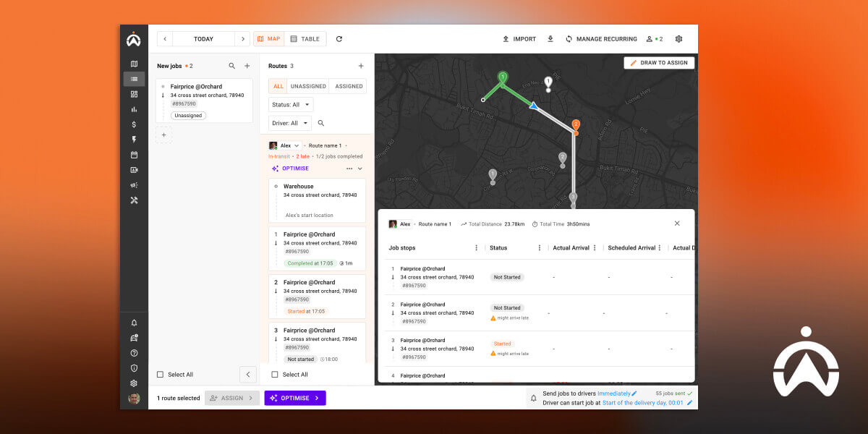The image size is (868, 434).
Task: Click the tools/wrench icon in the sidebar
Action: (134, 200)
